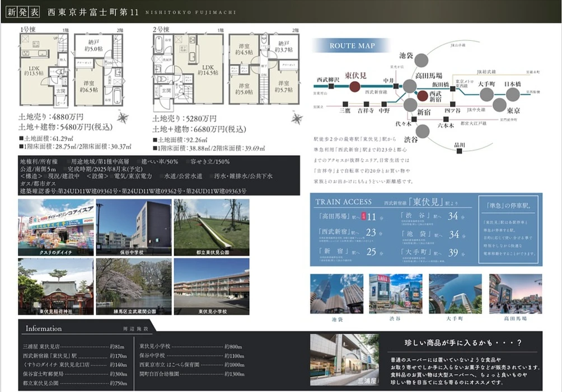This screenshot has width=562, height=392.
Task: Click the 中井 square station marker
Action: (x=396, y=86)
